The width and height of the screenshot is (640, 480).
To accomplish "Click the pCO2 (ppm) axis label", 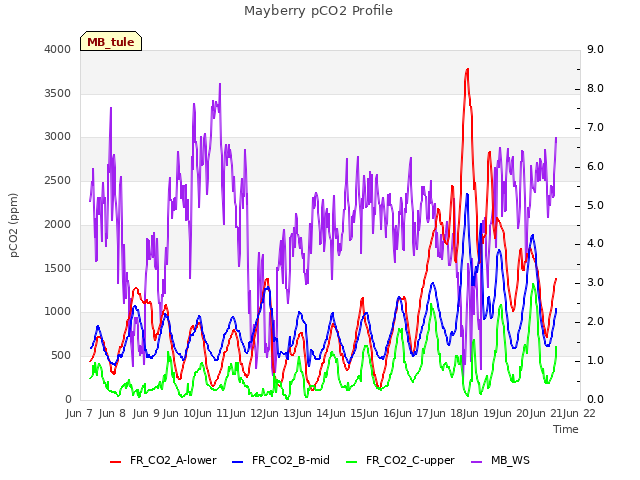I will pos(14,225).
